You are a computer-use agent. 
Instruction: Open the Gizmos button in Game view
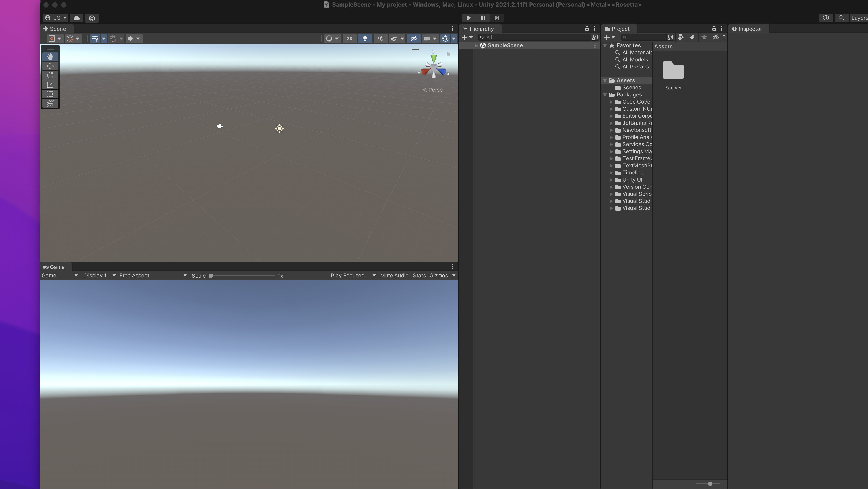[438, 276]
